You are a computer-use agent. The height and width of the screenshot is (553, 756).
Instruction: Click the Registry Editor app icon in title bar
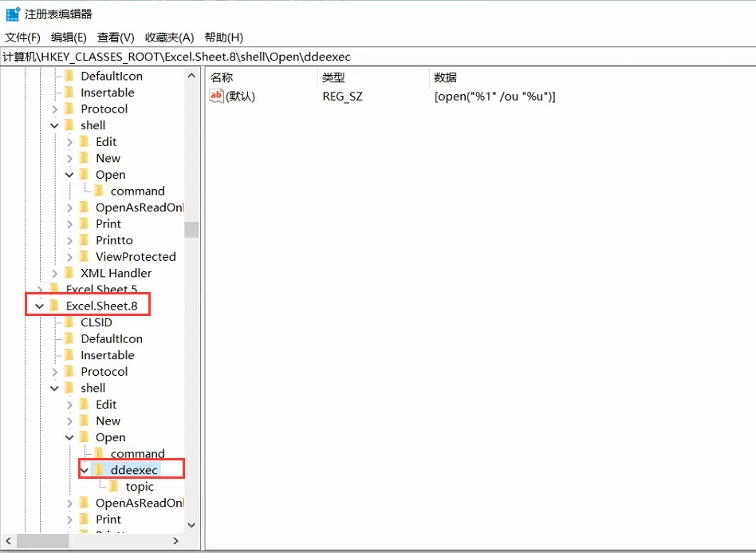point(13,14)
